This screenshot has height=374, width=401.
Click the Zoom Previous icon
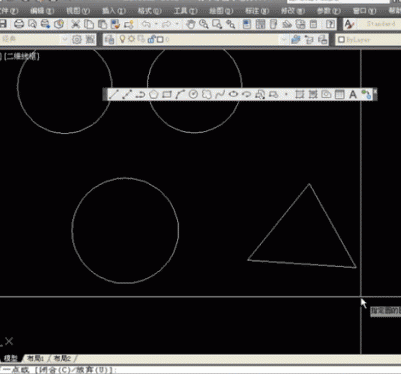tap(230, 24)
